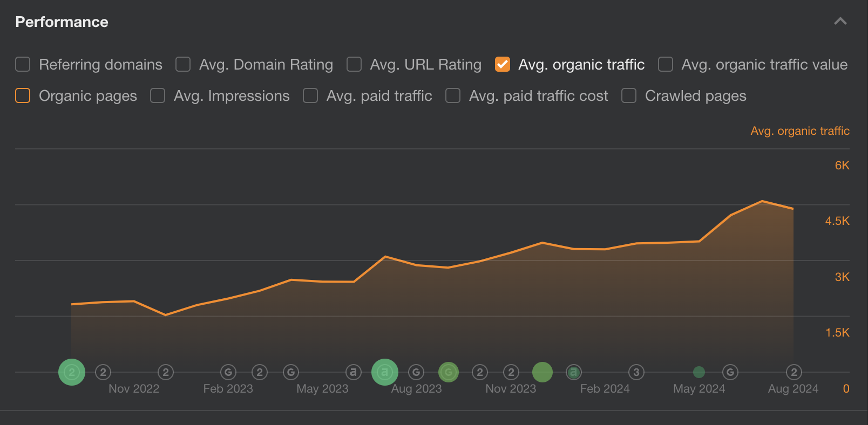
Task: Check the Avg. paid traffic cost box
Action: [453, 96]
